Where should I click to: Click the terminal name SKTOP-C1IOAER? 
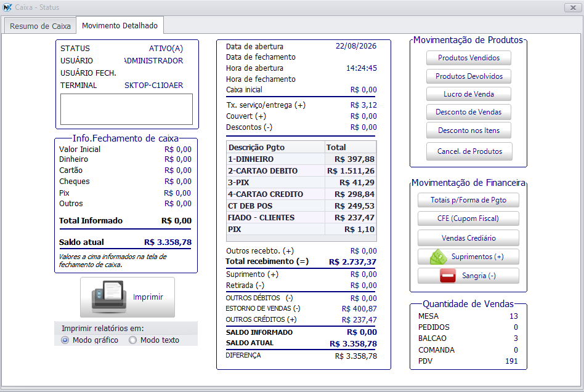point(153,85)
